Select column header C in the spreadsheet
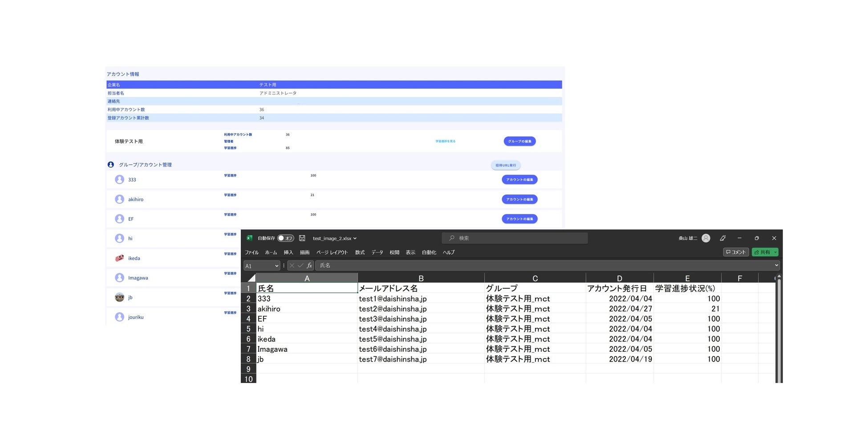This screenshot has width=868, height=439. pos(535,278)
